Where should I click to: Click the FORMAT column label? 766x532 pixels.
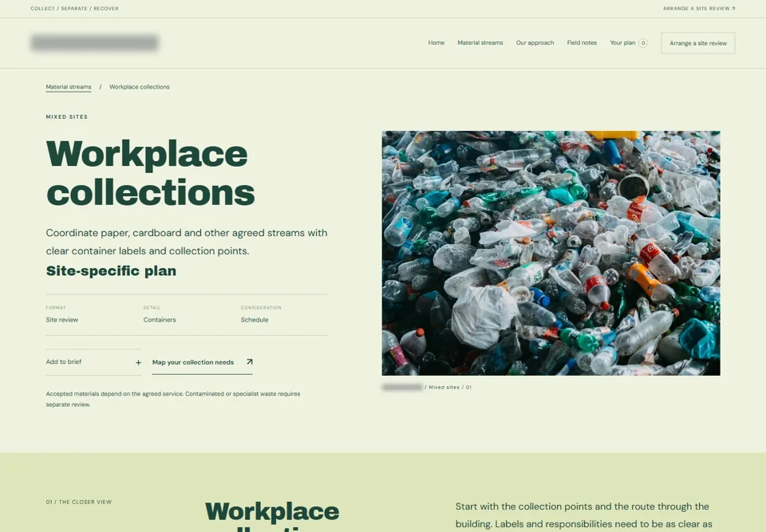click(56, 308)
